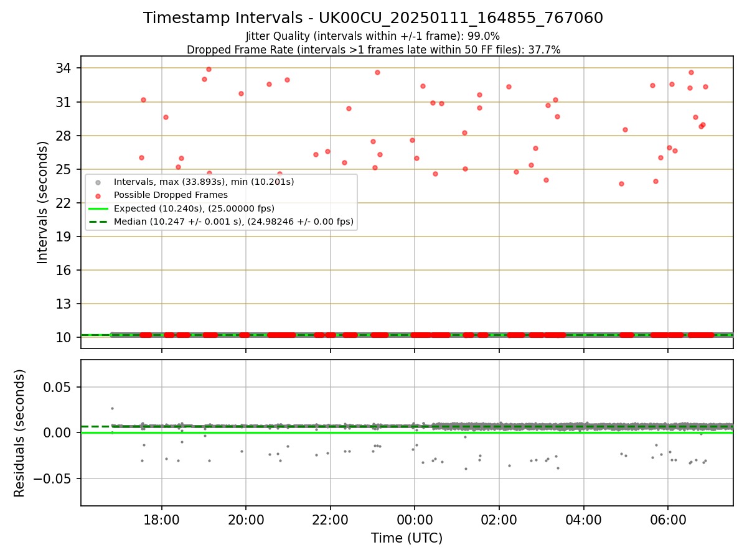The height and width of the screenshot is (560, 747).
Task: Click the plot title "Timestamp Intervals - UK00CU_20250111_164855_767060"
Action: [373, 18]
